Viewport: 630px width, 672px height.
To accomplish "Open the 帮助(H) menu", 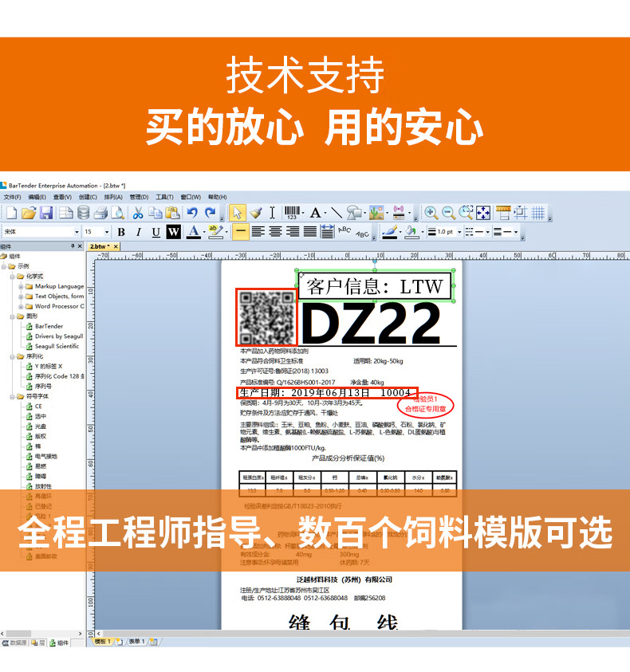I will [218, 197].
